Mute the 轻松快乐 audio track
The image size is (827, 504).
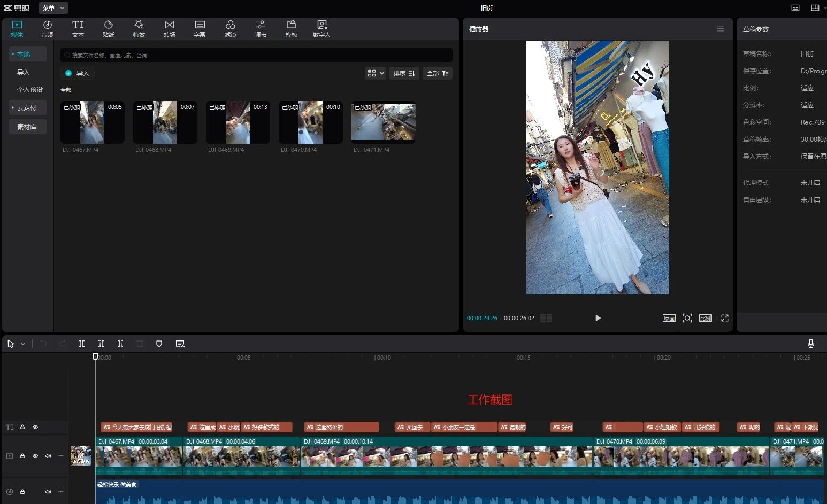48,491
